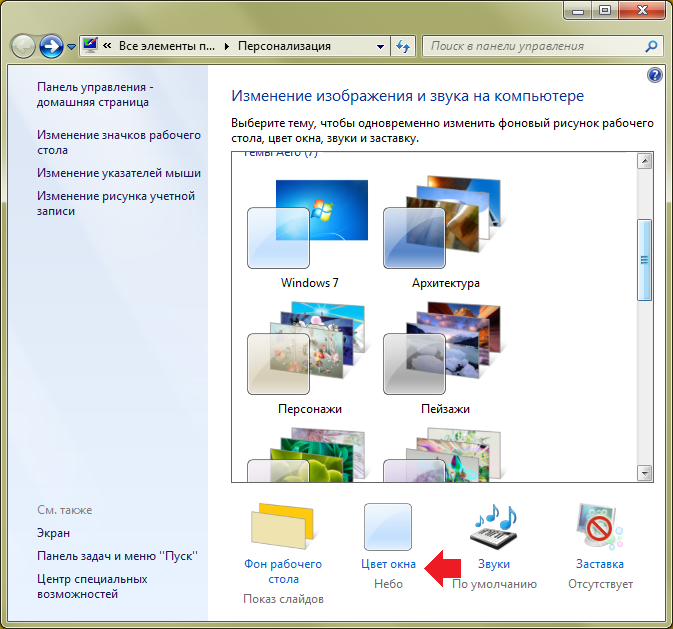Open the Sounds keyboard icon

pos(494,526)
